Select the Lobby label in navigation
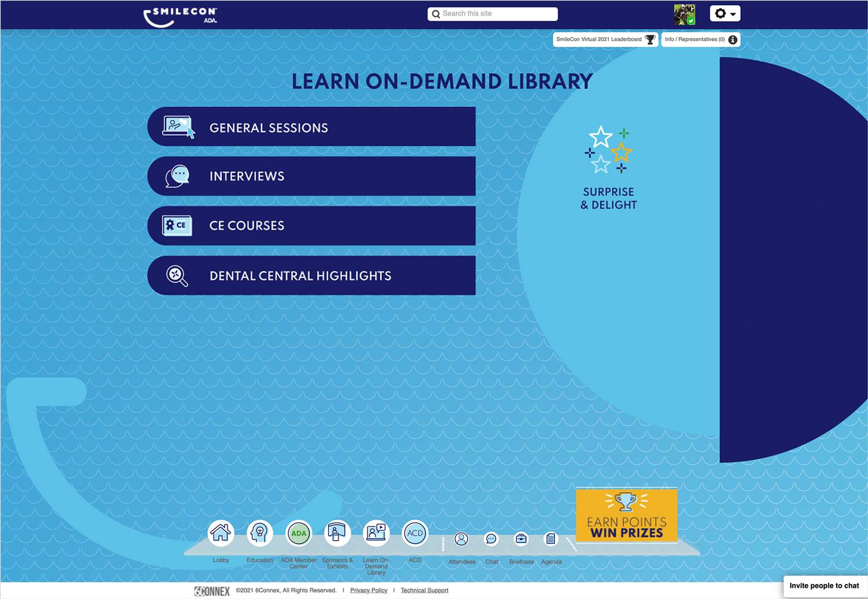The width and height of the screenshot is (868, 599). coord(221,560)
